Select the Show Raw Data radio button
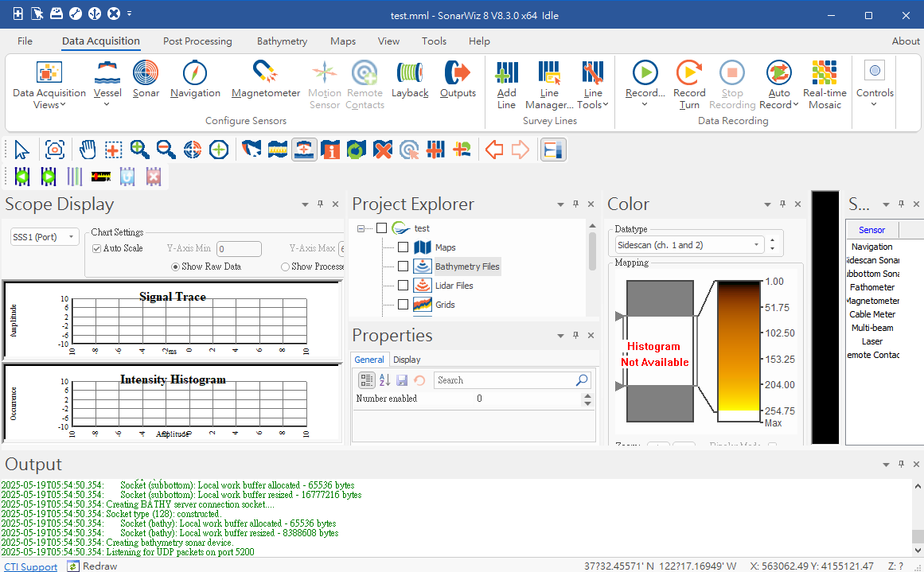924x572 pixels. tap(175, 267)
